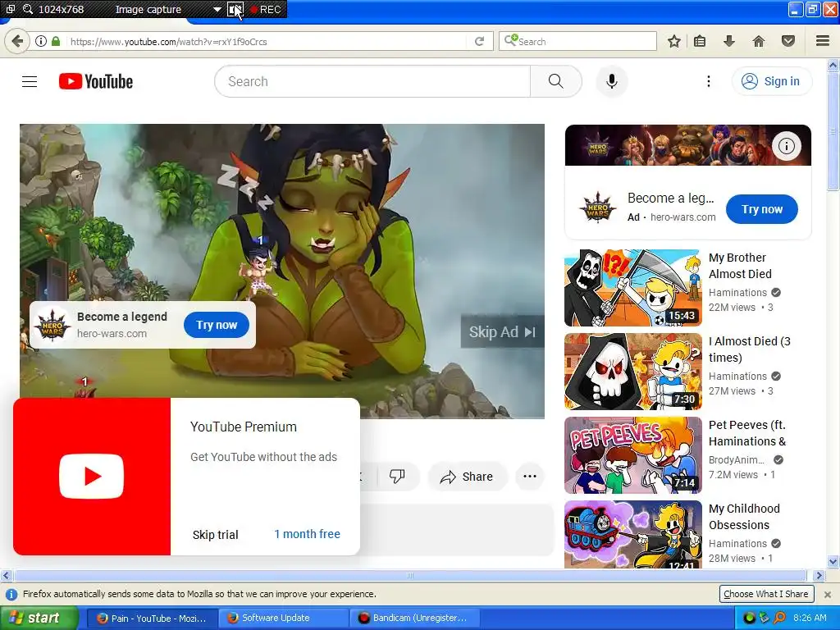Image resolution: width=840 pixels, height=630 pixels.
Task: Open YouTube settings three-dot menu
Action: click(708, 81)
